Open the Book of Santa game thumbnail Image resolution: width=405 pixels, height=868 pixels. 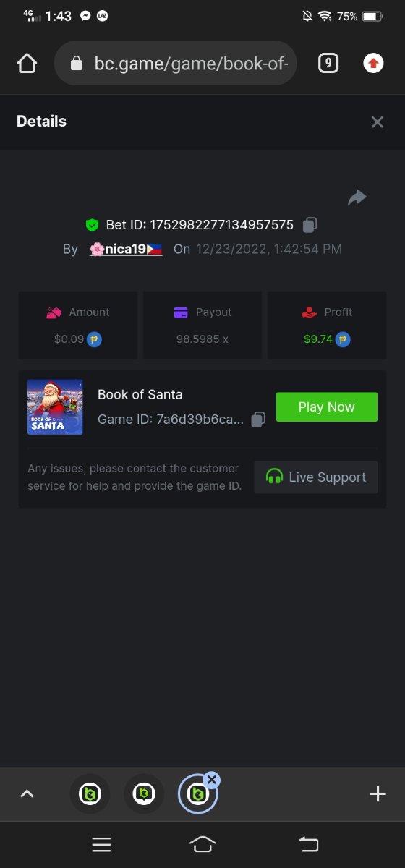(55, 407)
